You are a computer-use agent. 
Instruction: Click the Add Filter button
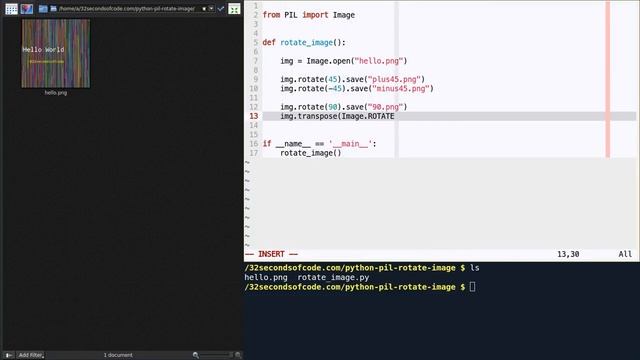[31, 355]
